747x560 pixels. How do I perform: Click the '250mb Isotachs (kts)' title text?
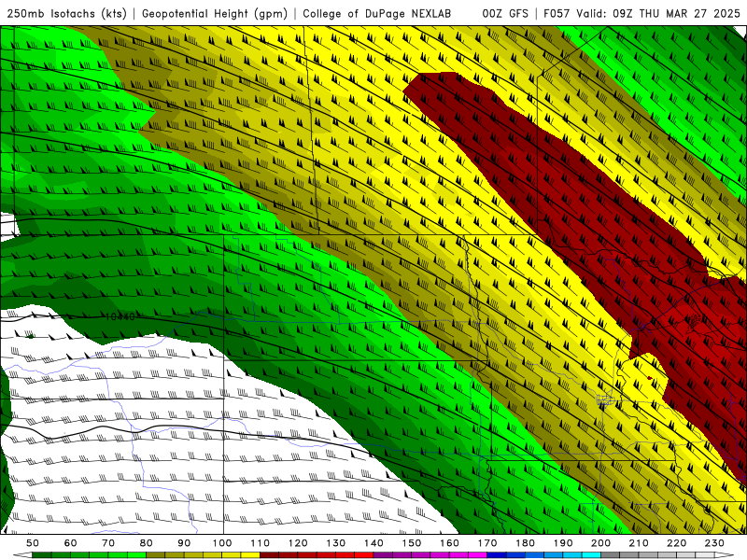click(66, 13)
